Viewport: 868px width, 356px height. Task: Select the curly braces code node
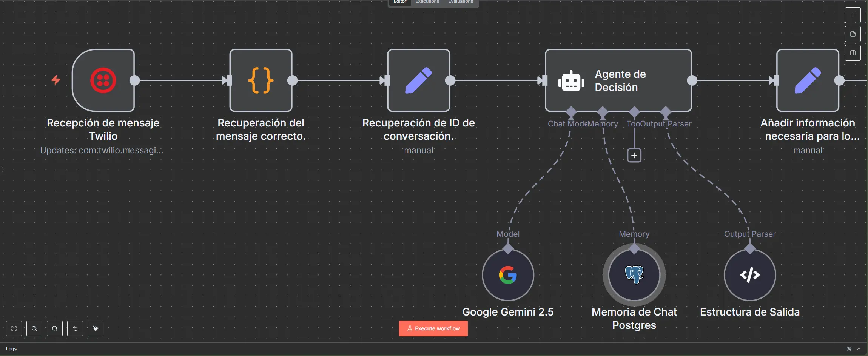pyautogui.click(x=261, y=80)
